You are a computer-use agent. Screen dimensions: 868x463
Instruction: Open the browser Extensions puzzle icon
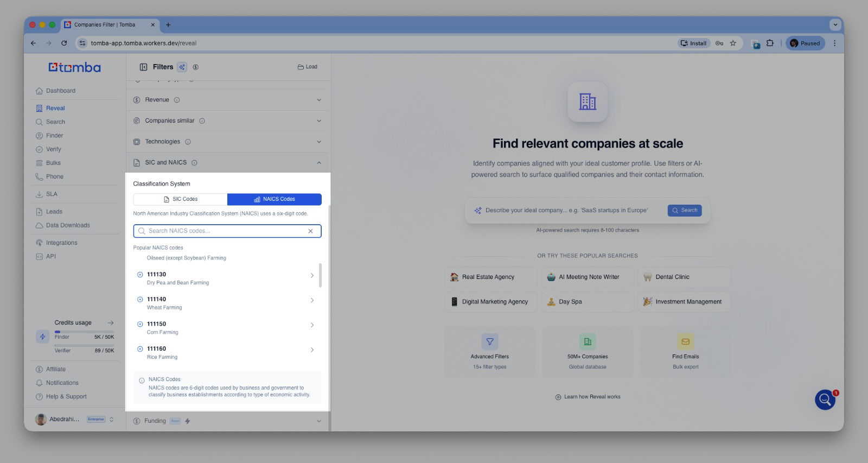pos(770,43)
